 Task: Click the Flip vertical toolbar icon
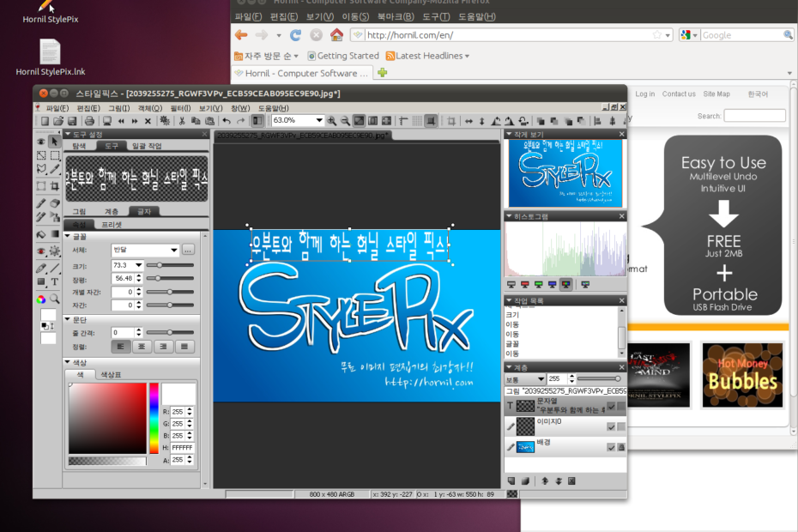(x=482, y=121)
